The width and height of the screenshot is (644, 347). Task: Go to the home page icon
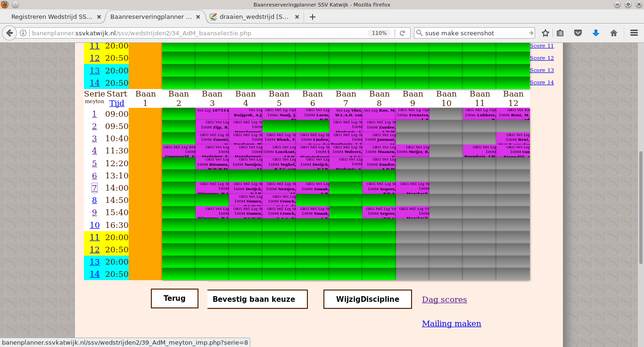point(614,33)
